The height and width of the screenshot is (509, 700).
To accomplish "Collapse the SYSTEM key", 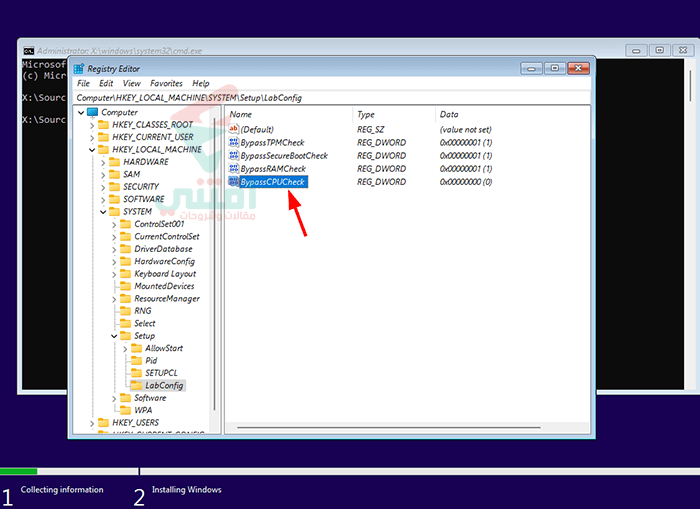I will tap(103, 212).
